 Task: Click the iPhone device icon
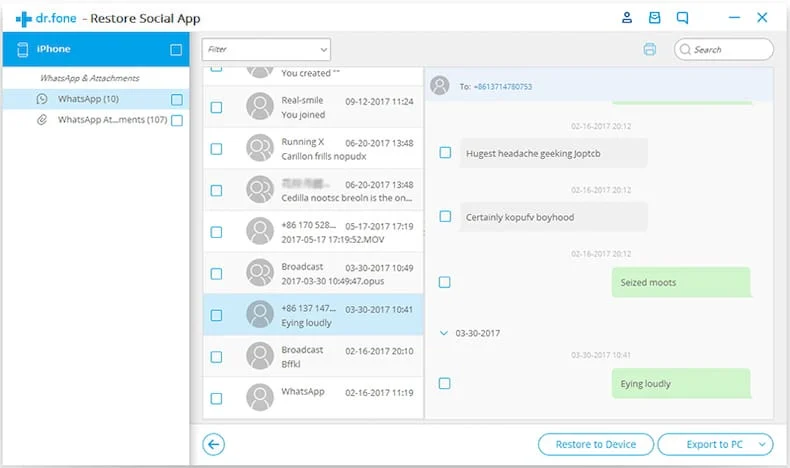(x=23, y=49)
